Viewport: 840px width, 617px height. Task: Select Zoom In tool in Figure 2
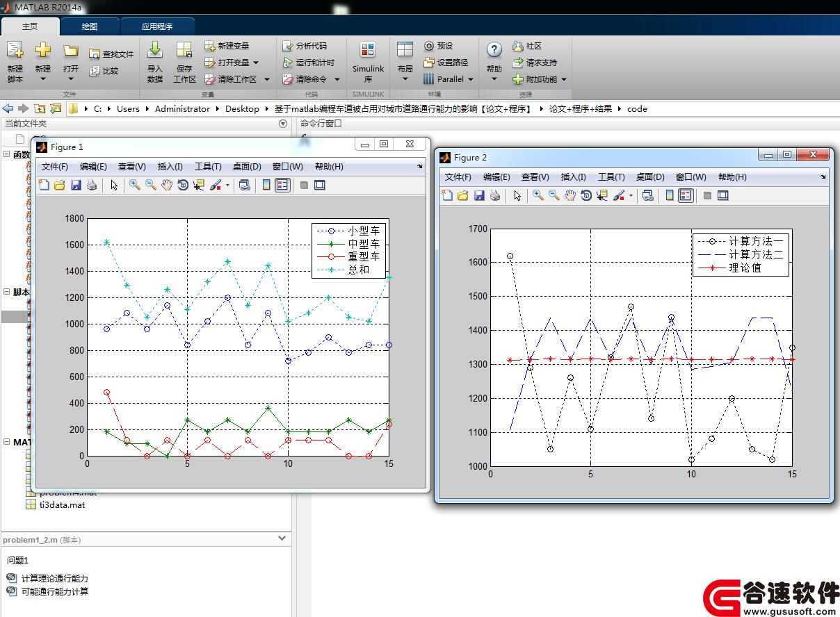pos(538,196)
